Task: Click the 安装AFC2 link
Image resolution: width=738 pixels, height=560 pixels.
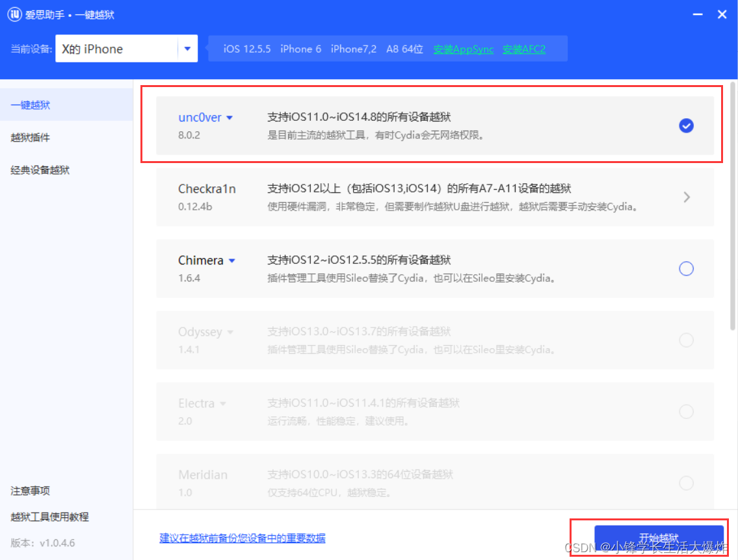Action: pos(524,49)
